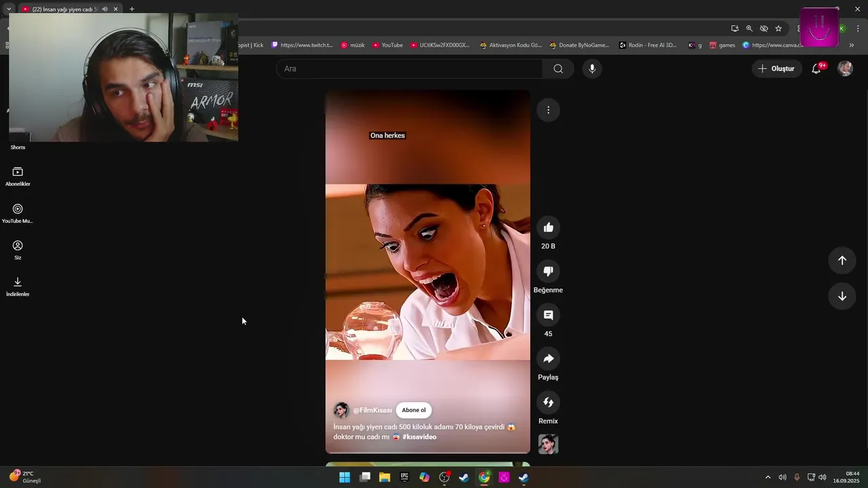Subscribe with the Abone ol button
Screen dimensions: 868x488
[414, 410]
